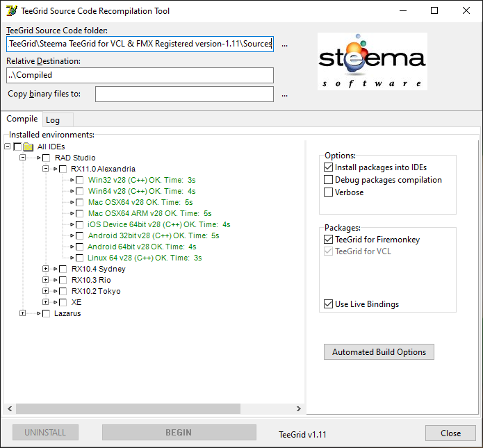
Task: Expand the Lazarus tree node
Action: 22,313
